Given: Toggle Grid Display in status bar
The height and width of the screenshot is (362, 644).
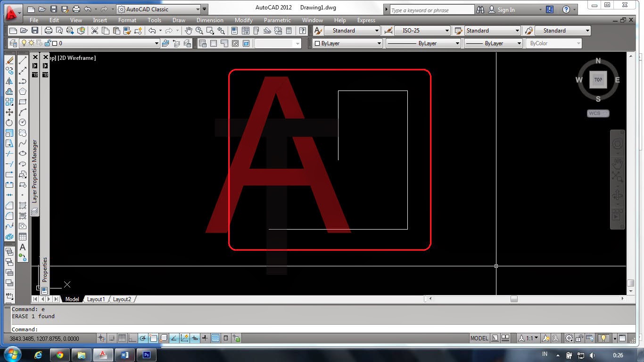Looking at the screenshot, I should 122,338.
